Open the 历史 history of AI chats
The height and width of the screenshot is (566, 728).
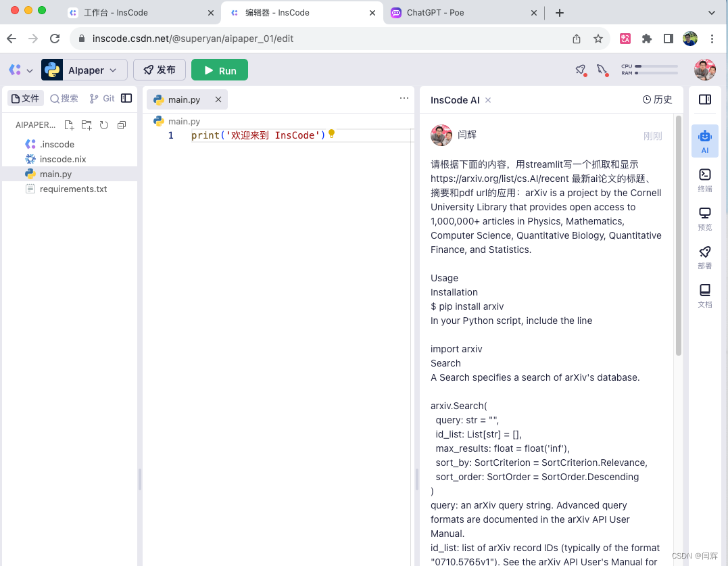[x=657, y=99]
